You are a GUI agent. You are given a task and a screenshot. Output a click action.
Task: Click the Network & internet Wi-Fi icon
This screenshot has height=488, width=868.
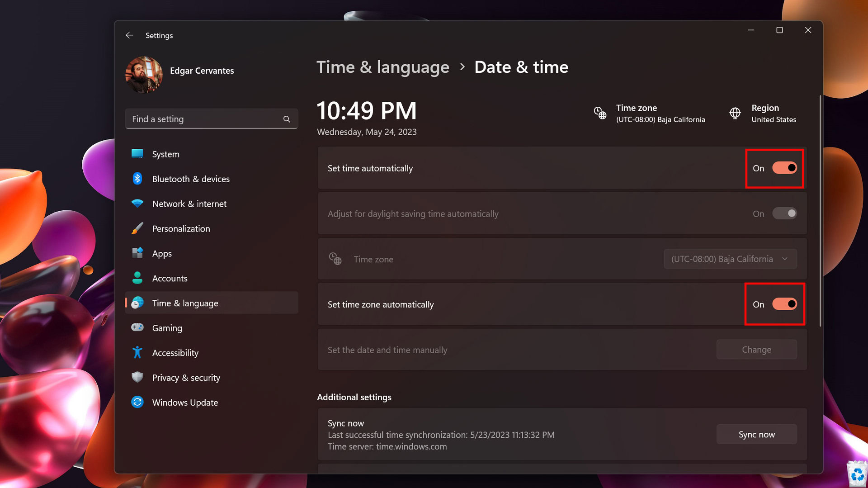point(137,204)
